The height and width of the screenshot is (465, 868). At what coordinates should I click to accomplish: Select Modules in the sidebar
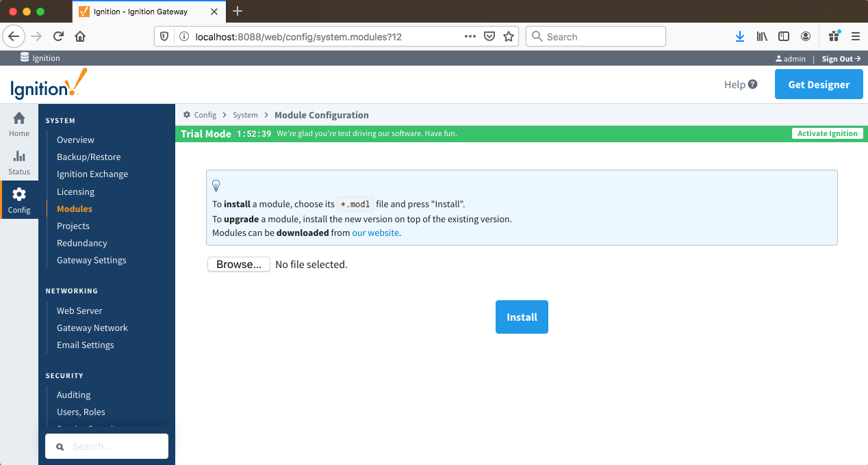(75, 209)
